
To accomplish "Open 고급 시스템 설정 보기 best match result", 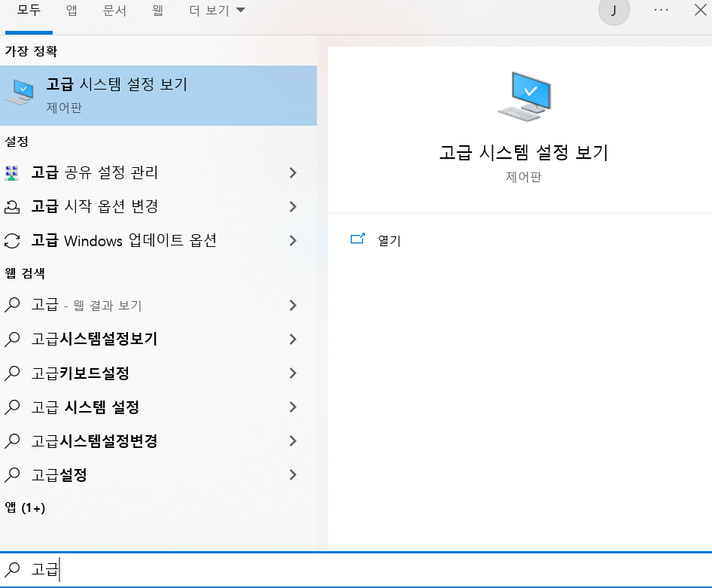I will coord(158,96).
